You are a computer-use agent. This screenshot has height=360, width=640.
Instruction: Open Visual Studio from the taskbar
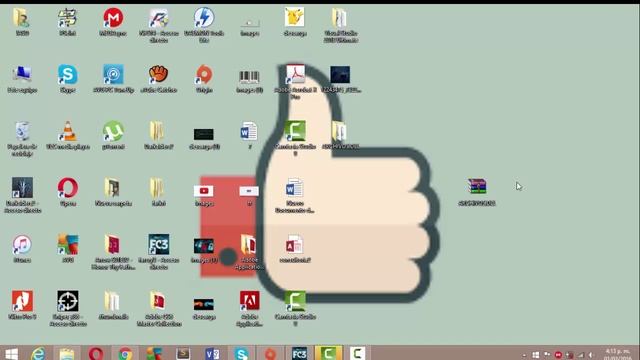click(212, 353)
